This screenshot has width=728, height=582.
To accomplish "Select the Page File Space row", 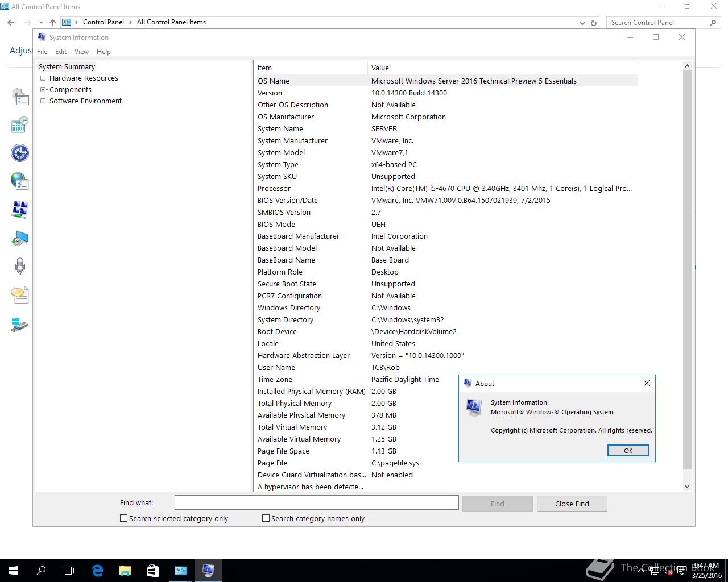I will click(x=357, y=451).
